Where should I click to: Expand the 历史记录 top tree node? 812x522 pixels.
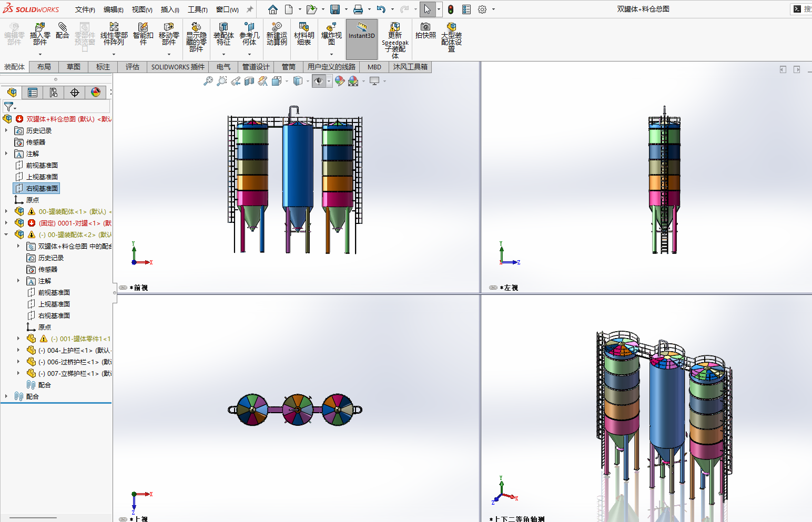6,130
